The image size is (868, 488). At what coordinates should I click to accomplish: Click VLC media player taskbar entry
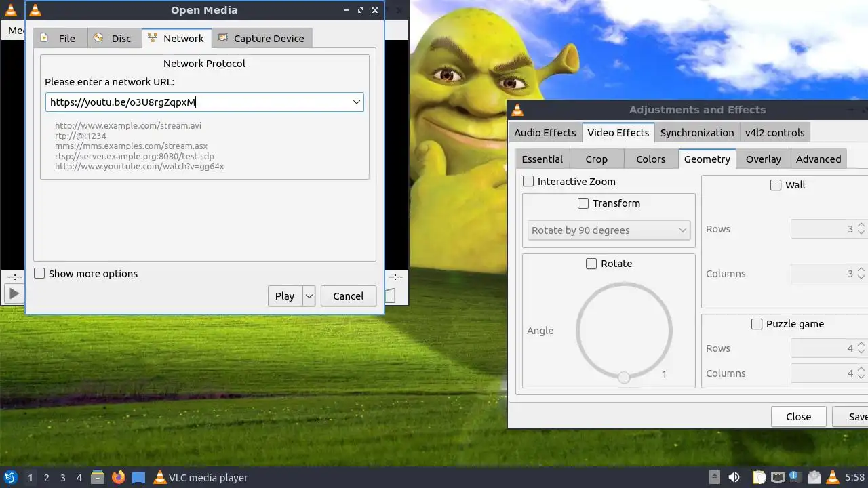pos(201,477)
